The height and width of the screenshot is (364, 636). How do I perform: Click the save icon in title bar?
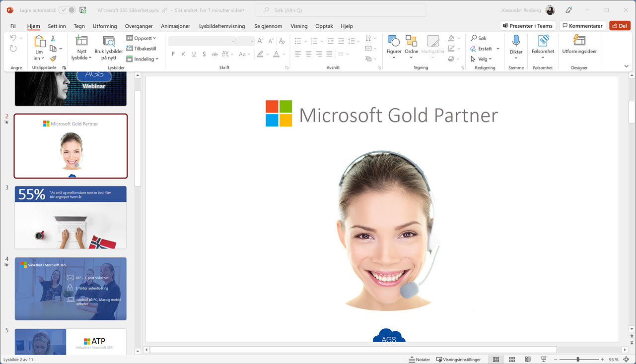pos(83,10)
